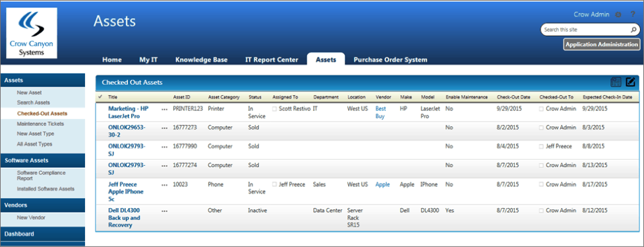Viewport: 644px width, 247px height.
Task: Open the IT Report Center tab
Action: coord(272,59)
